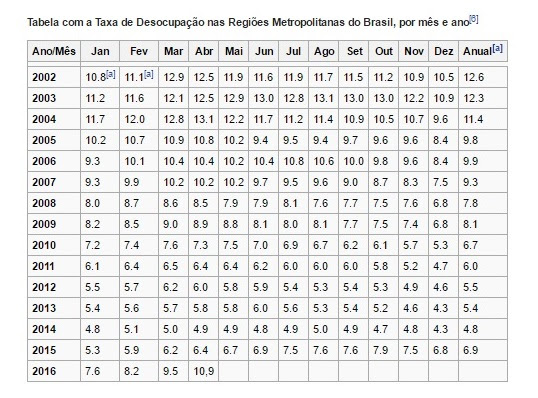The width and height of the screenshot is (538, 398).
Task: Click the 10,9 cell for April 2016
Action: [x=203, y=371]
